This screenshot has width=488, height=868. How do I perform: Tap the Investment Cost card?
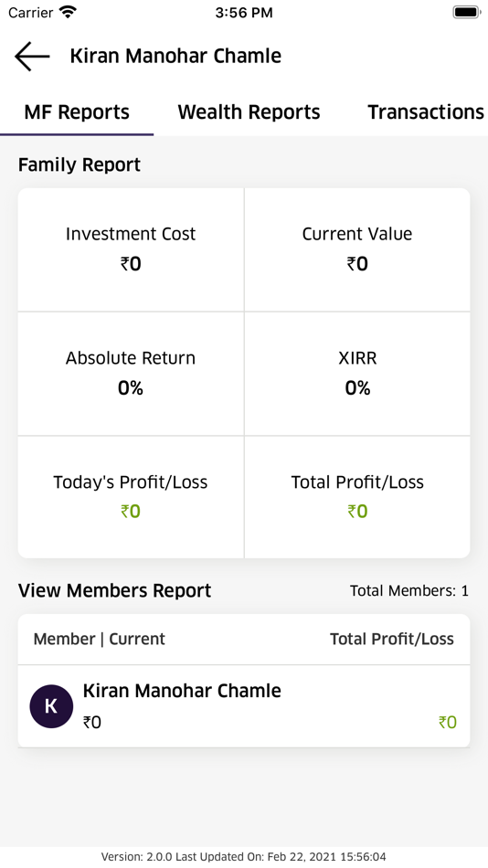pyautogui.click(x=131, y=249)
